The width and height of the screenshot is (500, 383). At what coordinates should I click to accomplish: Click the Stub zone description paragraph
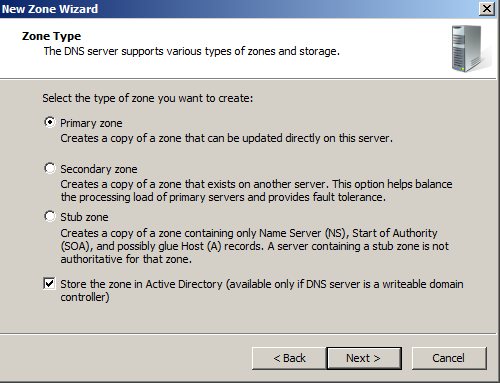(255, 246)
